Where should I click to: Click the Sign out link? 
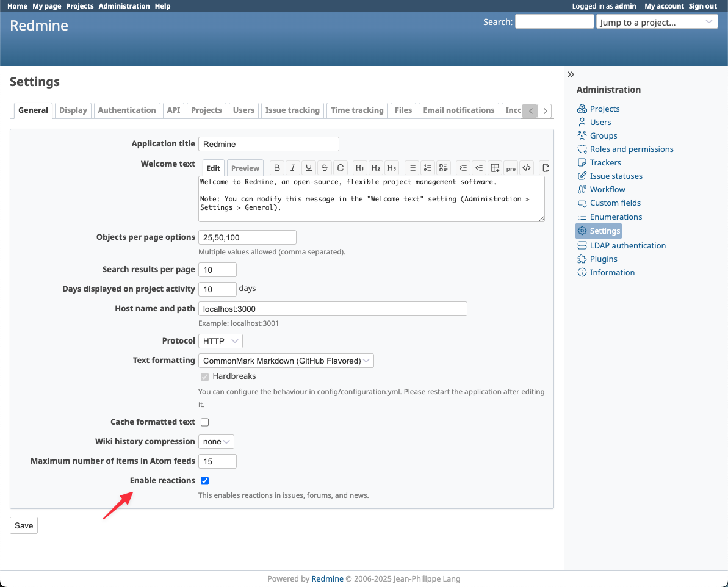(x=702, y=6)
